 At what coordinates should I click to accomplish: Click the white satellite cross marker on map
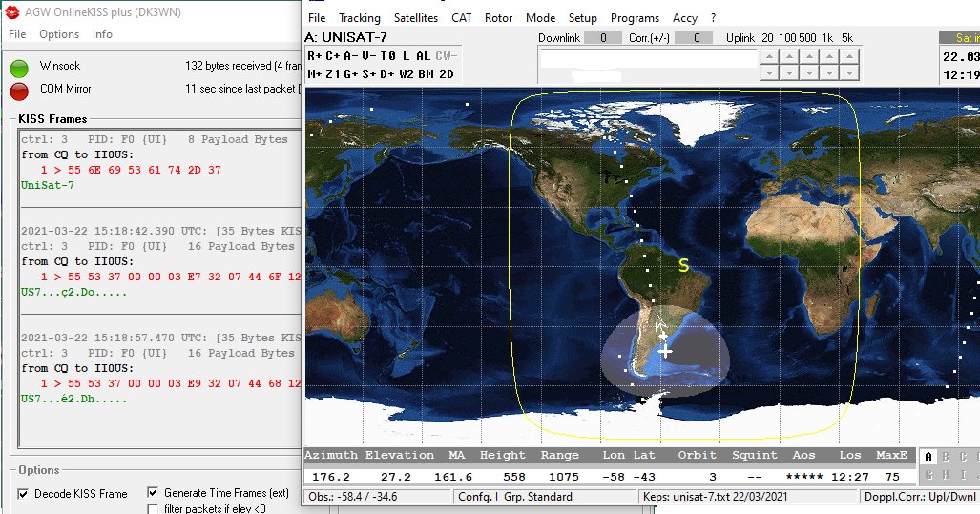click(x=665, y=352)
